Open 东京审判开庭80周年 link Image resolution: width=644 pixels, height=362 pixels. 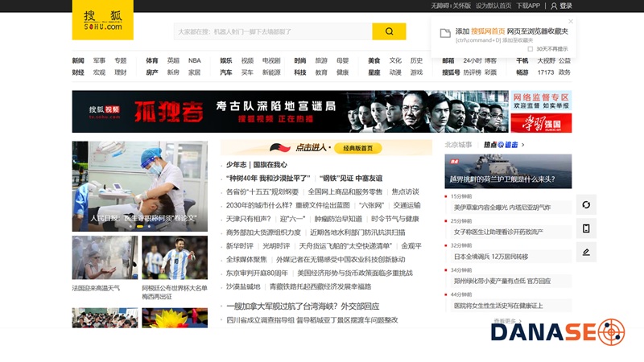tap(257, 273)
